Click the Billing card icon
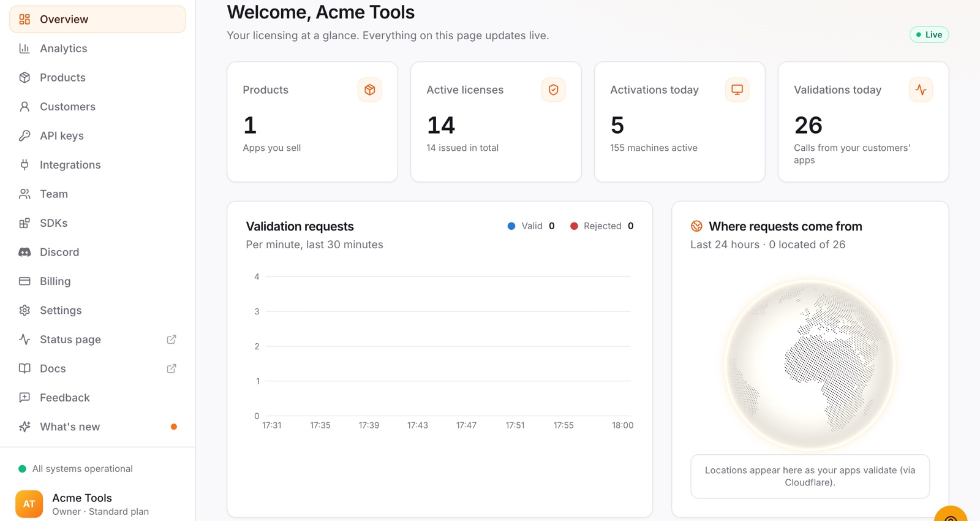The width and height of the screenshot is (980, 521). click(24, 281)
